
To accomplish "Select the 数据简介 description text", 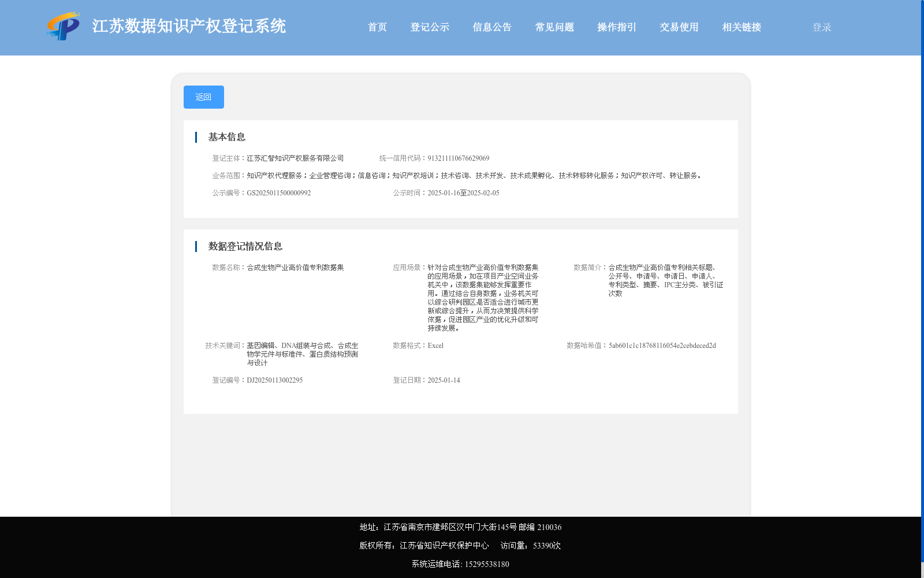I will (666, 280).
